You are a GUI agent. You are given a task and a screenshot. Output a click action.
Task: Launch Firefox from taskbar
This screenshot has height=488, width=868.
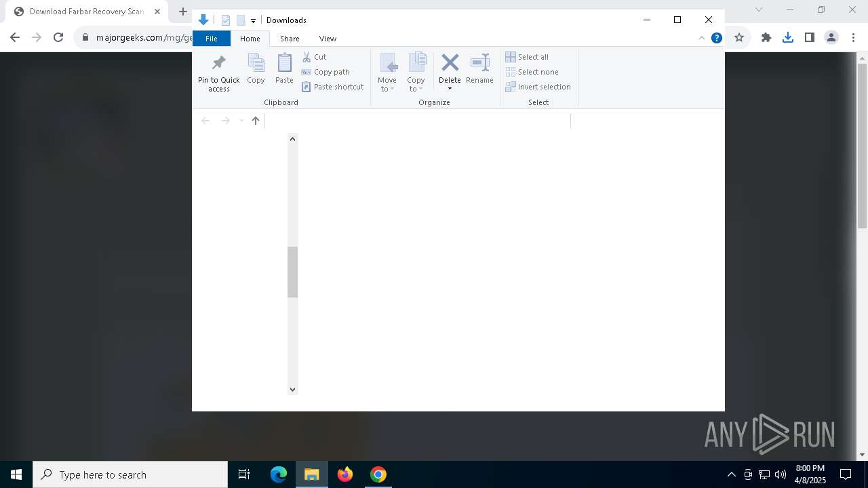[345, 474]
